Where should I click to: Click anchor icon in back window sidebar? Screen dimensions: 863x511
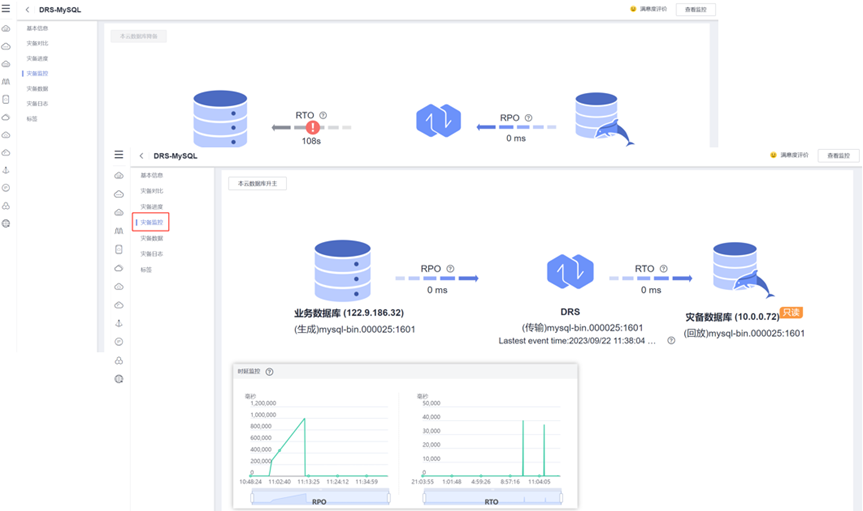click(x=6, y=170)
